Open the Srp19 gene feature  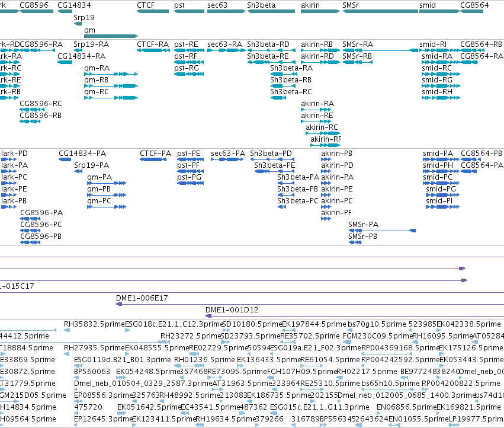click(78, 24)
